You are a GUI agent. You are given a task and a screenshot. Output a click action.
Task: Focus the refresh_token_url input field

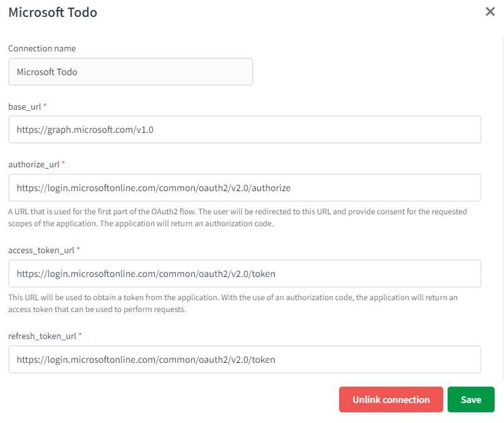click(x=244, y=360)
